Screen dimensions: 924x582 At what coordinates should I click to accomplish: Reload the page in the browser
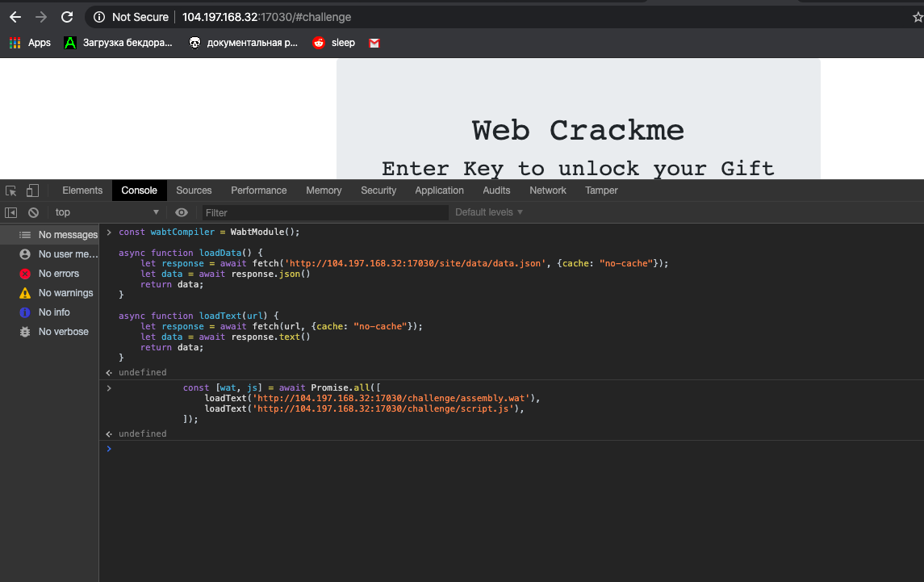[x=67, y=17]
